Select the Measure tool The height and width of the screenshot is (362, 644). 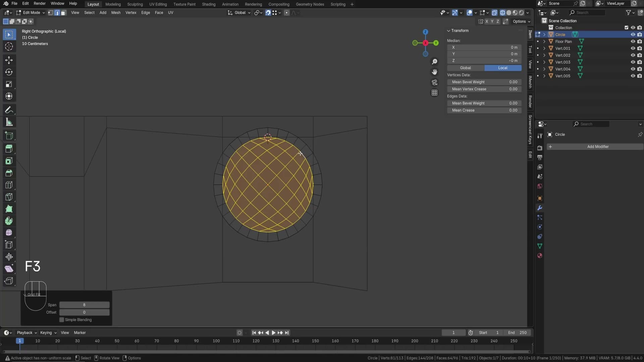pos(9,122)
